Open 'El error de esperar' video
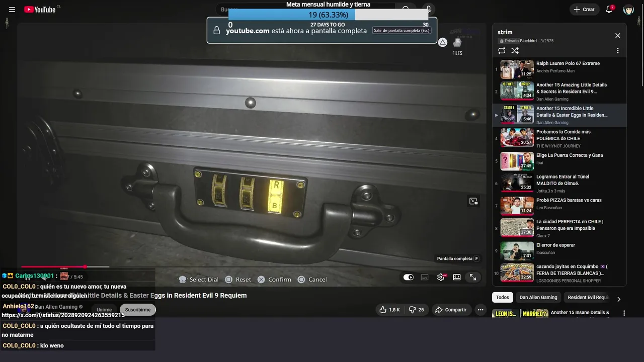 pyautogui.click(x=558, y=251)
